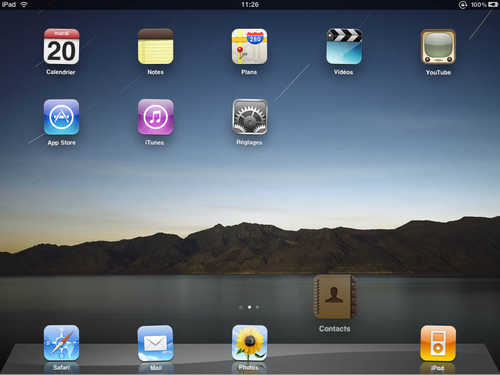The image size is (500, 375).
Task: Tap the Wi-Fi signal status icon
Action: [x=24, y=5]
